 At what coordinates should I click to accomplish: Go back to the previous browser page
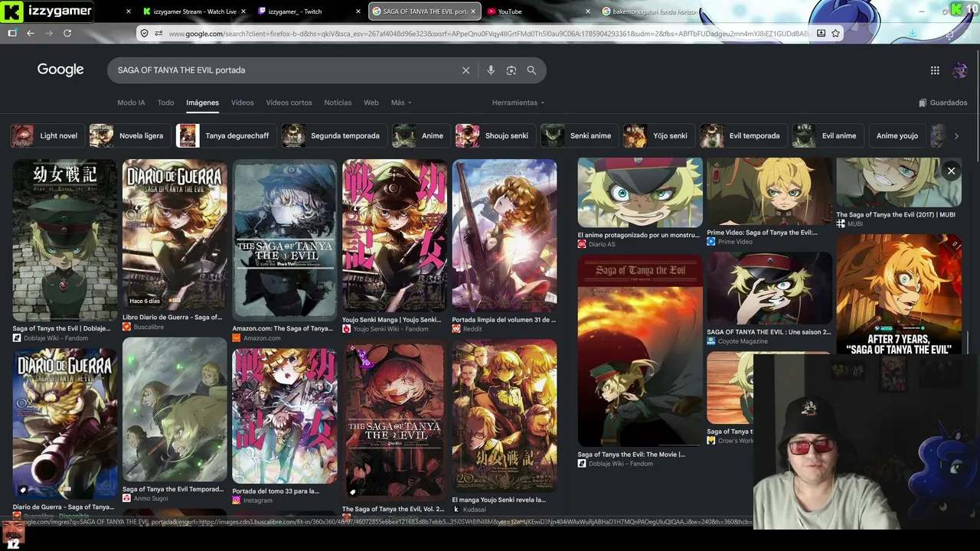pos(31,33)
